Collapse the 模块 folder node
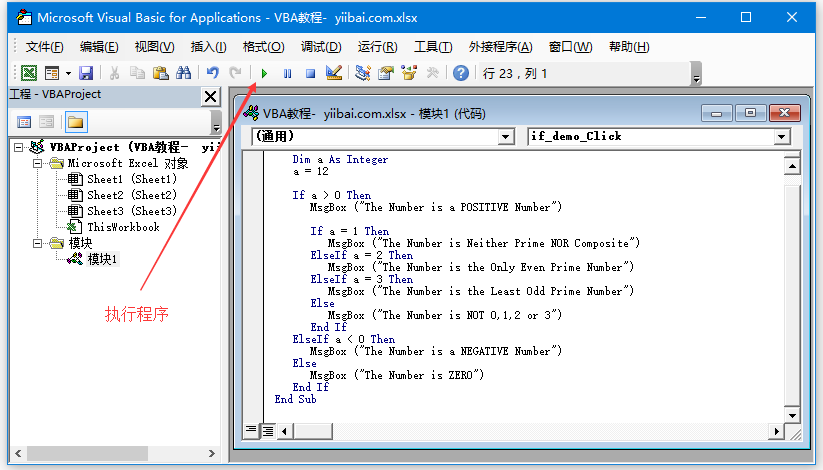 click(x=37, y=244)
